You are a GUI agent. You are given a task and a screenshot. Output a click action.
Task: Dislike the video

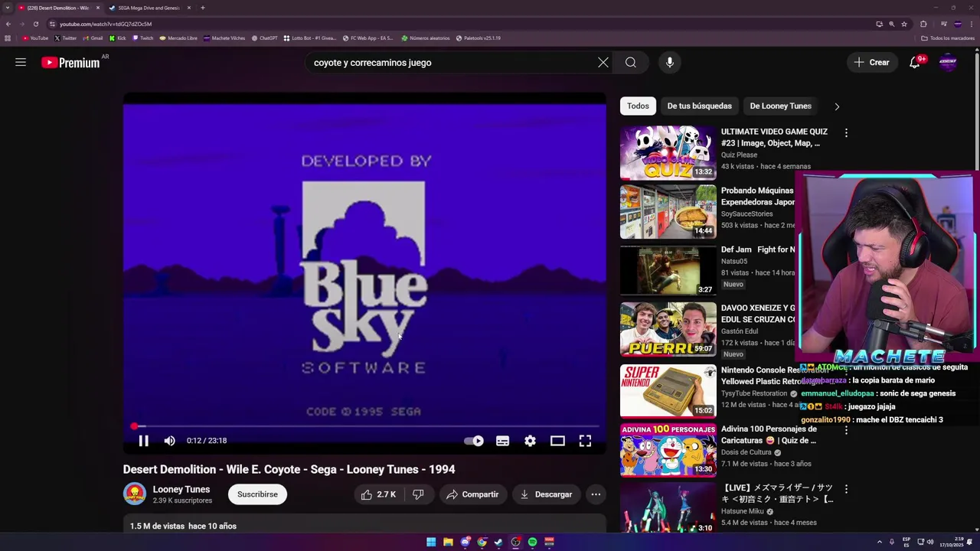click(x=418, y=494)
